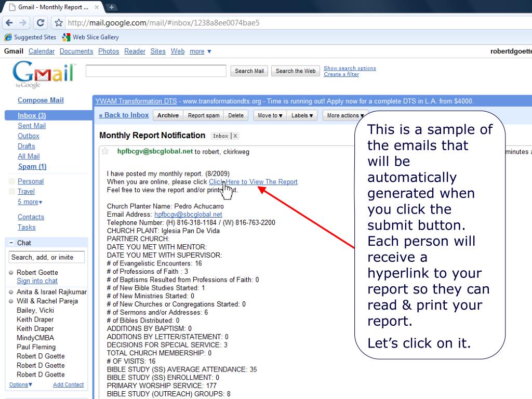This screenshot has width=532, height=399.
Task: Open the chat Options dropdown
Action: [21, 384]
